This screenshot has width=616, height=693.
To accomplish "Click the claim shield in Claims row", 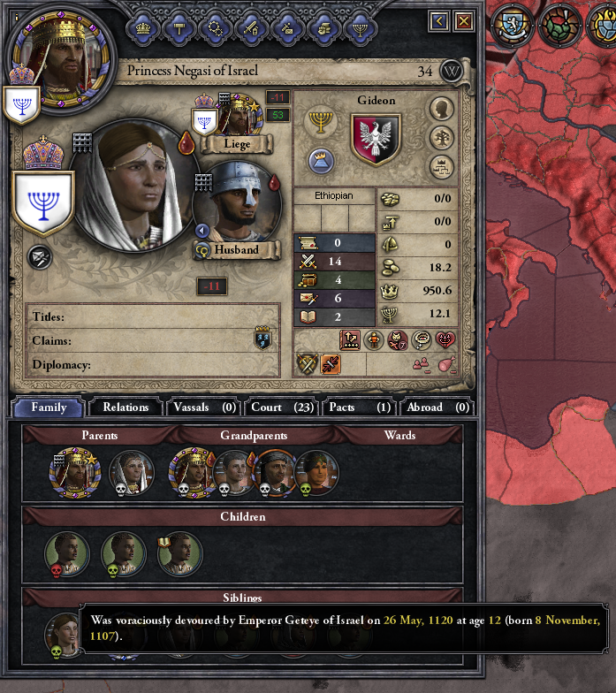I will (262, 339).
